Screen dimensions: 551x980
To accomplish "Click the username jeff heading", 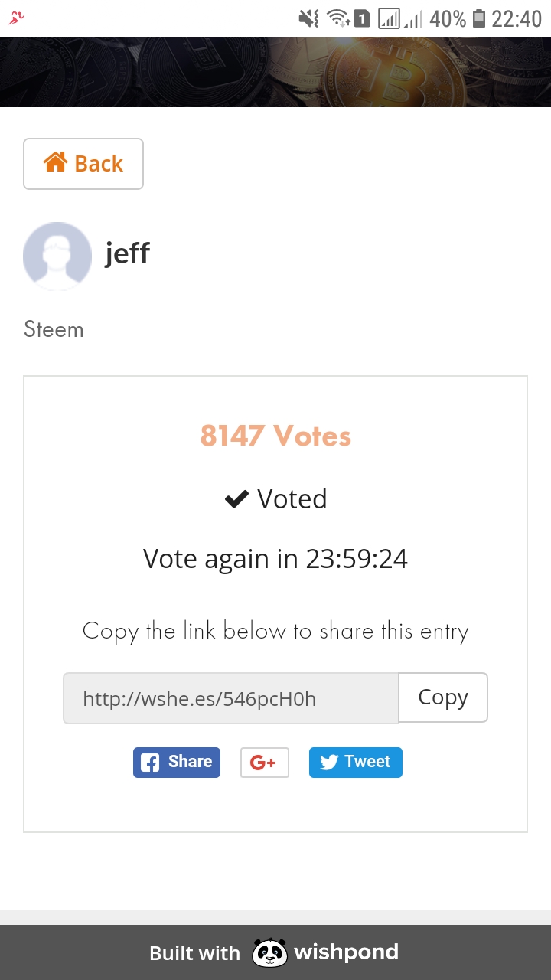I will click(127, 253).
